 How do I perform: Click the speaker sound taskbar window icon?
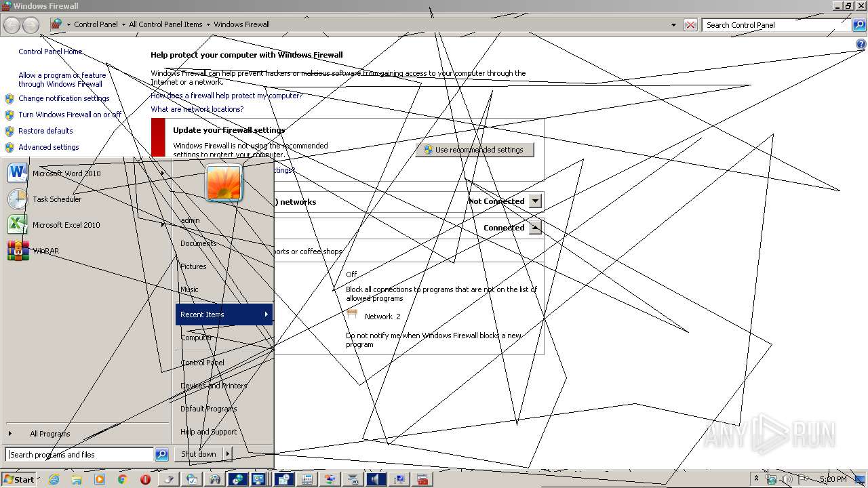pos(375,479)
